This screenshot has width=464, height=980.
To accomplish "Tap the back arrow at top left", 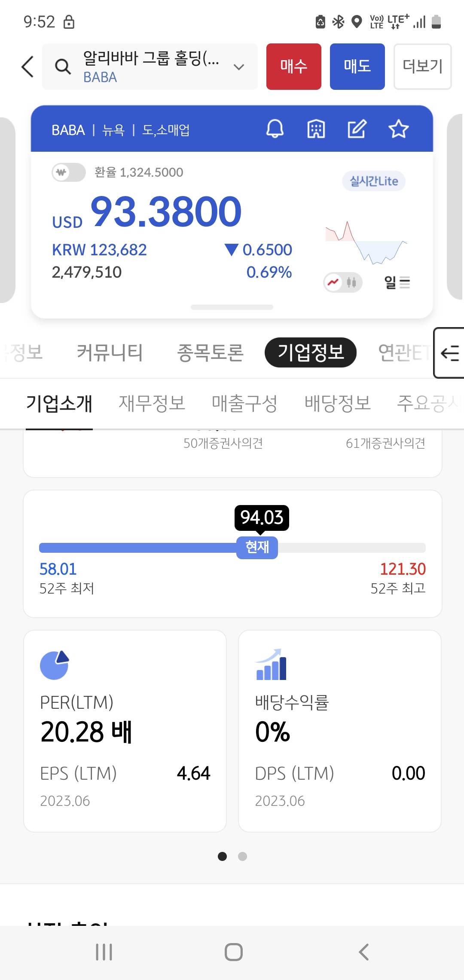I will coord(28,67).
